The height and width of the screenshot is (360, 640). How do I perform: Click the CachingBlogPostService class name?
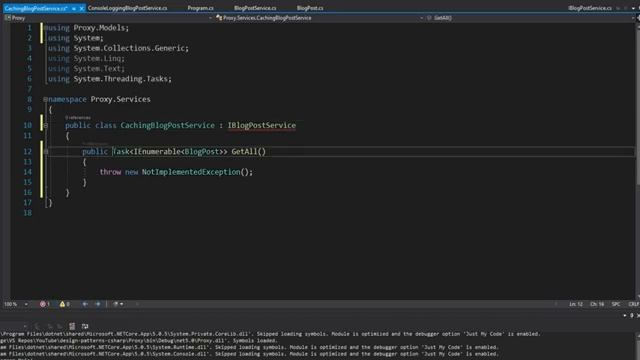tap(167, 125)
